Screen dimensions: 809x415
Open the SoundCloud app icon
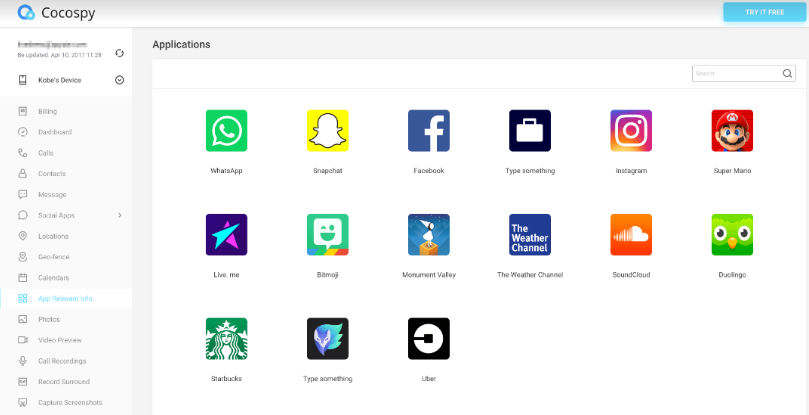[x=631, y=235]
